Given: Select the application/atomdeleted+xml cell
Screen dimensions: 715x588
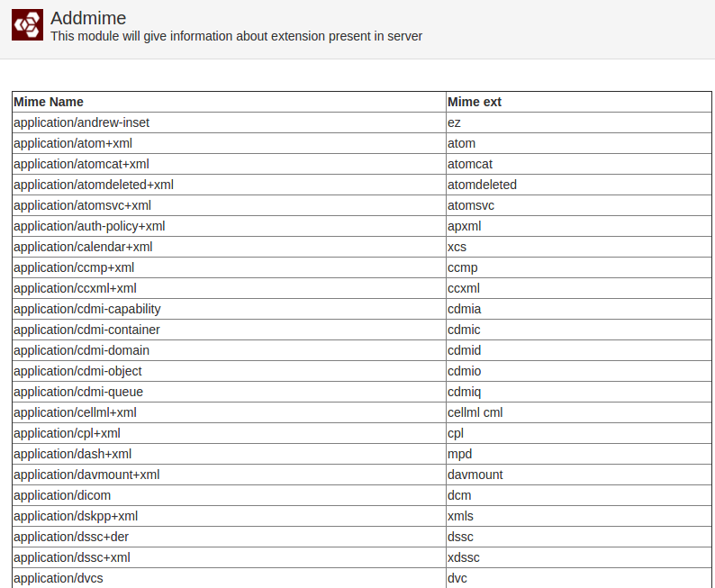Looking at the screenshot, I should click(229, 185).
